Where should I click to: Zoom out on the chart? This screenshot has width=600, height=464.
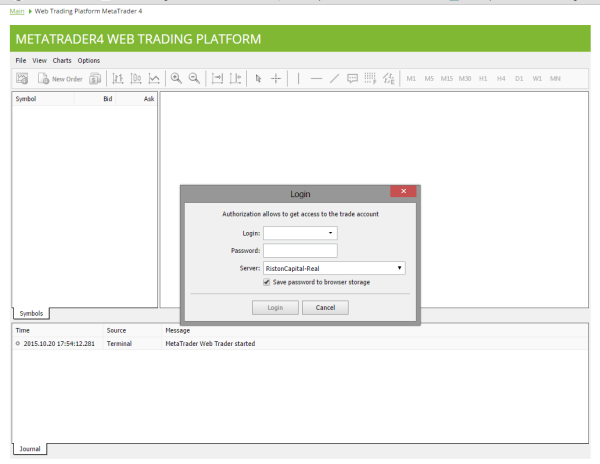[x=194, y=78]
